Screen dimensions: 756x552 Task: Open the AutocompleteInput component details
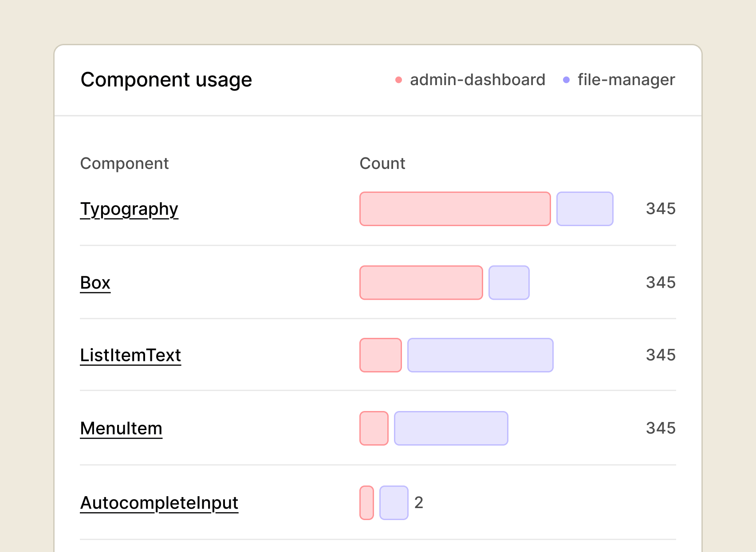tap(159, 502)
